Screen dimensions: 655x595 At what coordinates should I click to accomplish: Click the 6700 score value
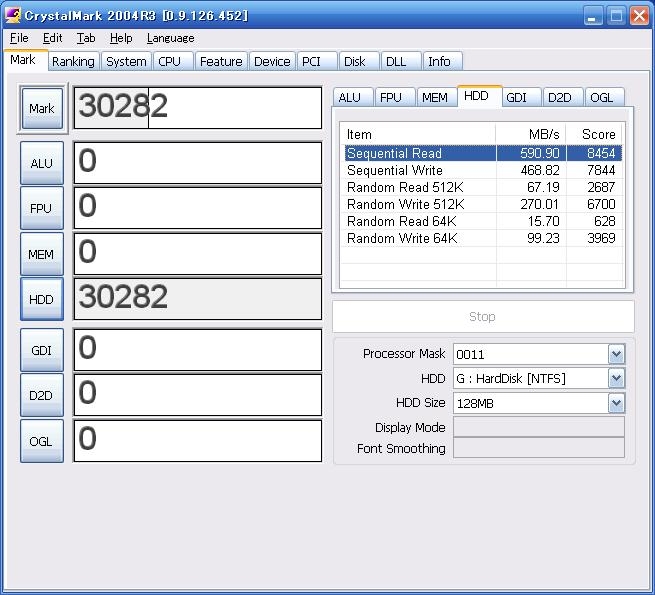(601, 204)
